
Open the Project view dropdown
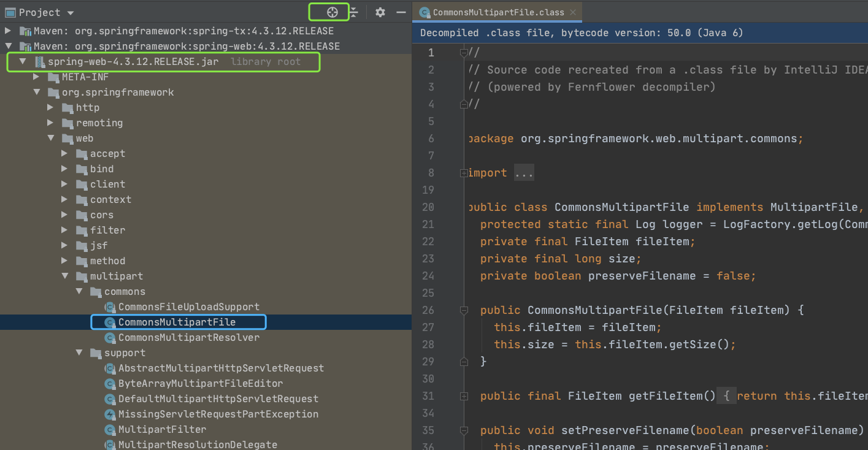(71, 13)
